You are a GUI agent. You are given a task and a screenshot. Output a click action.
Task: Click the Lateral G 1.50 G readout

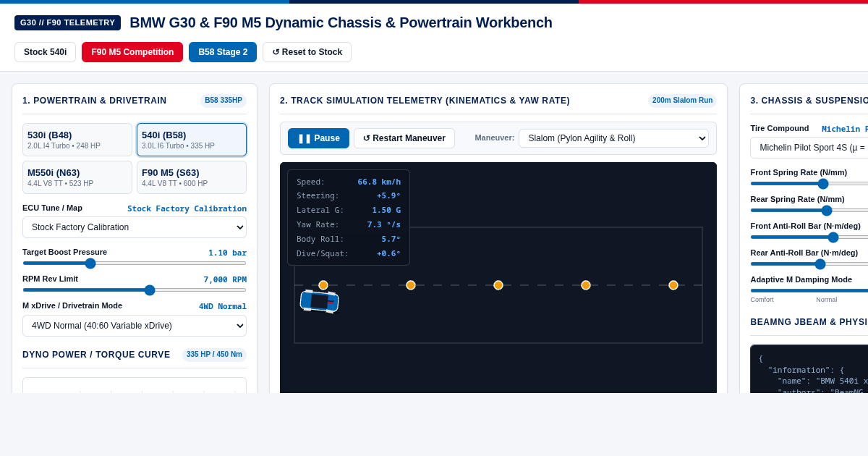pyautogui.click(x=349, y=211)
